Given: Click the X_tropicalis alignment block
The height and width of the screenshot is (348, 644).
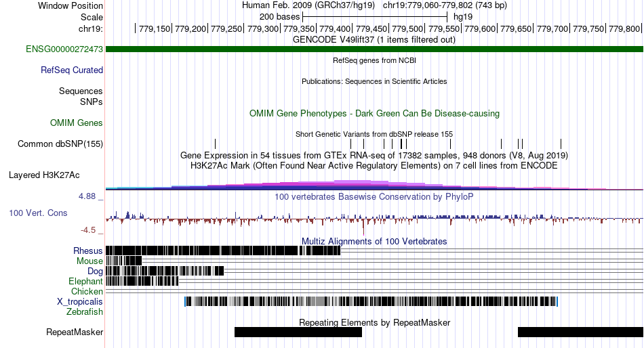Looking at the screenshot, I should click(371, 302).
